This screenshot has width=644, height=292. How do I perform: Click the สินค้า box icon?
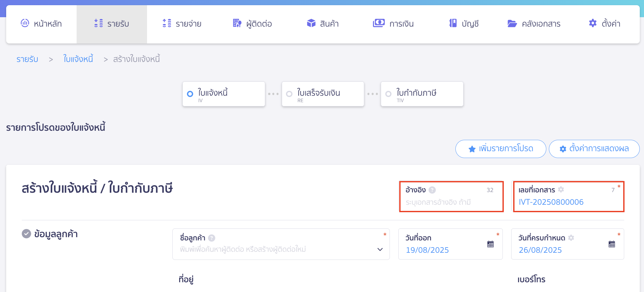pyautogui.click(x=311, y=23)
